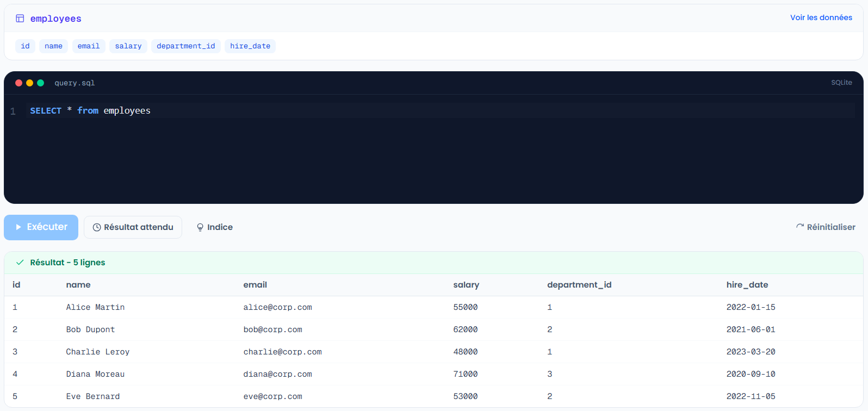Image resolution: width=868 pixels, height=411 pixels.
Task: Click the green dot in editor header
Action: 40,83
